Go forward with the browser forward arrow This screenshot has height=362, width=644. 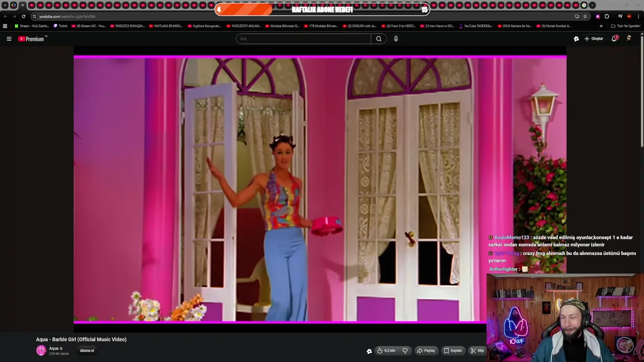click(x=14, y=17)
